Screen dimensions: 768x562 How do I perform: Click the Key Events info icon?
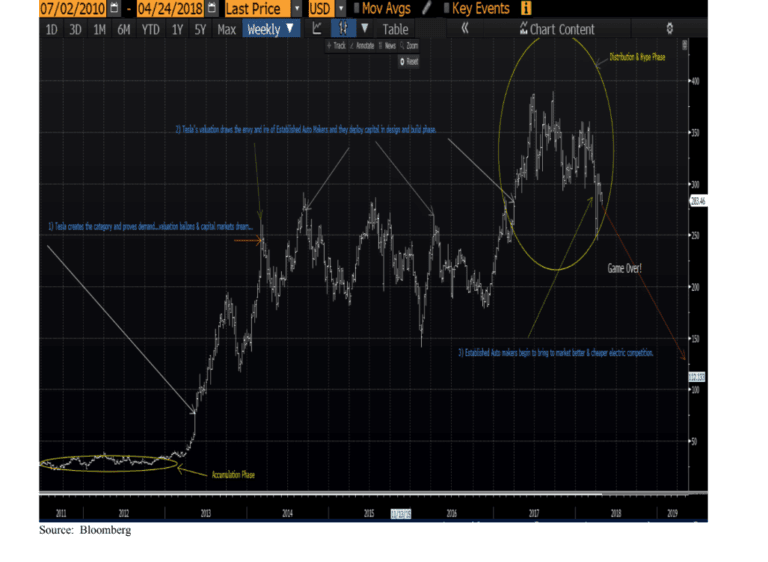pyautogui.click(x=526, y=9)
